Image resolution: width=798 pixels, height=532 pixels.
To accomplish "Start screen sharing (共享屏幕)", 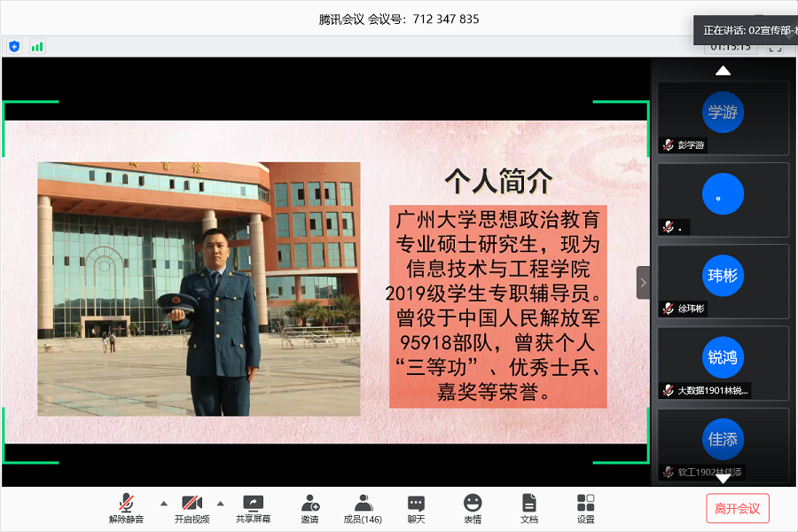I will point(253,508).
